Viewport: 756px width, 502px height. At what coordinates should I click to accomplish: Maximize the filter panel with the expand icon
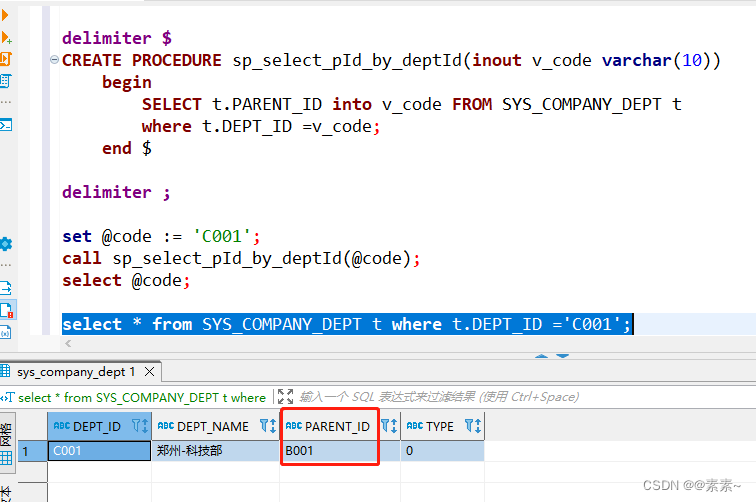[285, 396]
